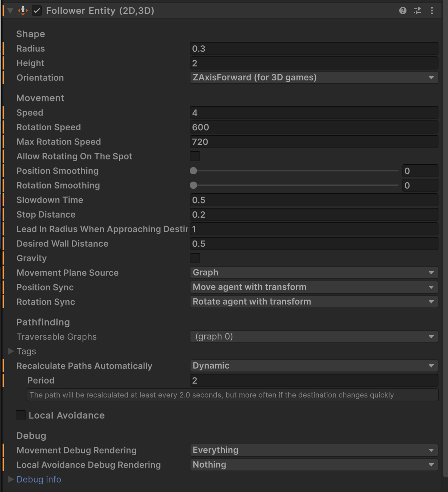The height and width of the screenshot is (492, 448).
Task: Click the Max Rotation Speed label
Action: point(59,142)
